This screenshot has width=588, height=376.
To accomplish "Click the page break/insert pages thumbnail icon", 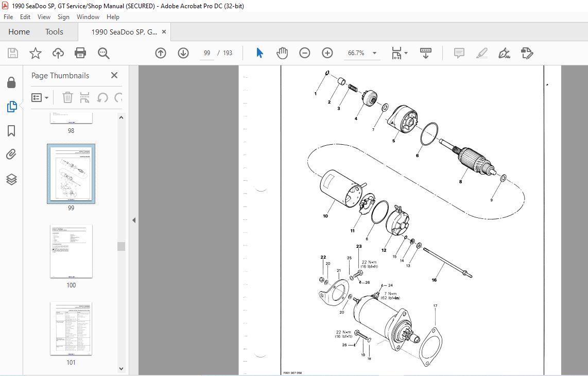I will 85,97.
